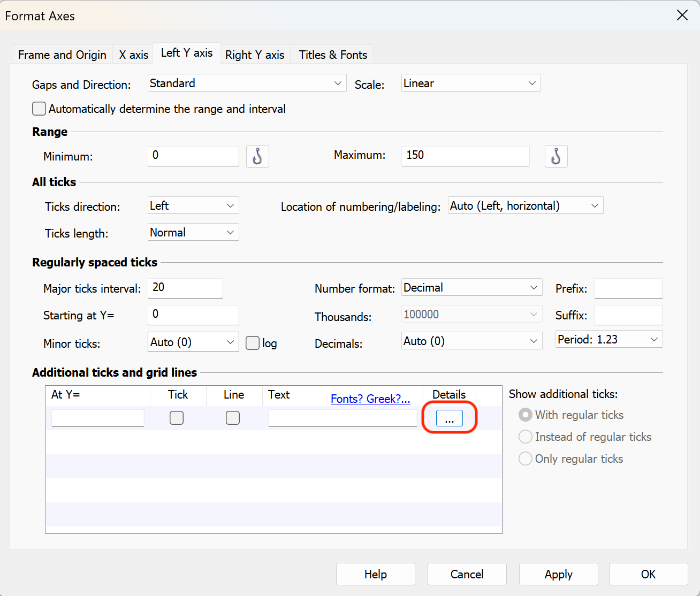Viewport: 700px width, 596px height.
Task: Open the Minor ticks Auto dropdown
Action: point(193,342)
